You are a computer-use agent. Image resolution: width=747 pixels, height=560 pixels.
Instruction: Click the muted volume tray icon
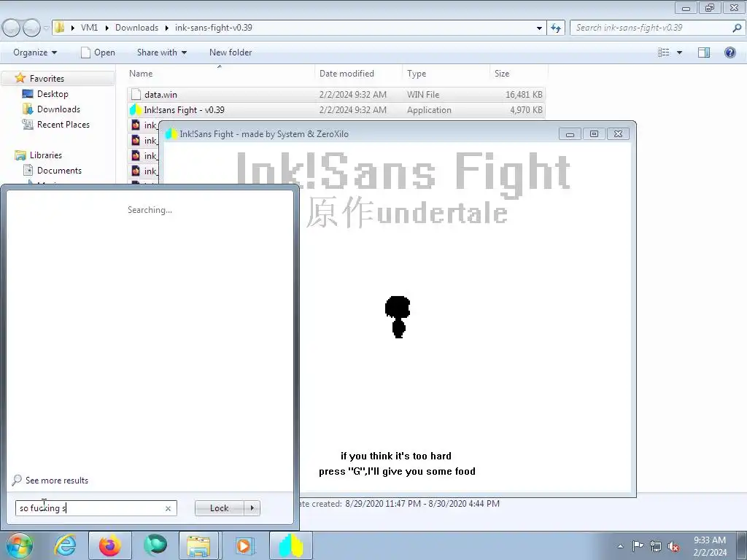tap(673, 546)
